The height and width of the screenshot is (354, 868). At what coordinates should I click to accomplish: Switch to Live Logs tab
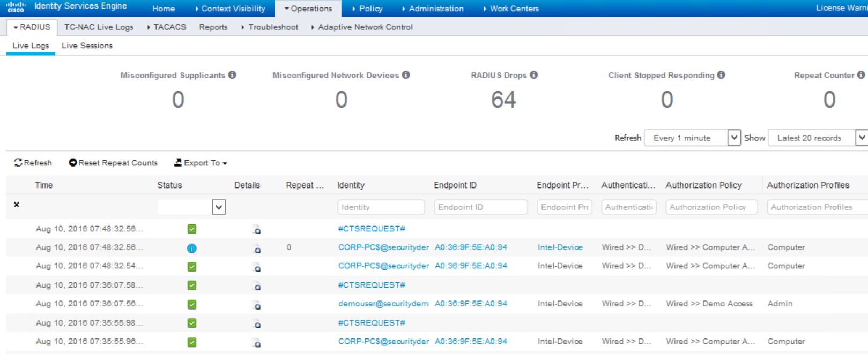[x=31, y=46]
